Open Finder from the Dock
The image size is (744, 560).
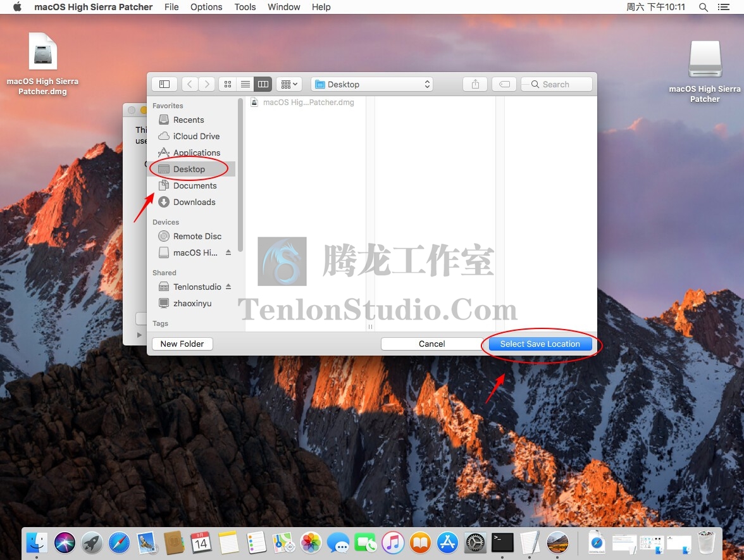pyautogui.click(x=37, y=542)
